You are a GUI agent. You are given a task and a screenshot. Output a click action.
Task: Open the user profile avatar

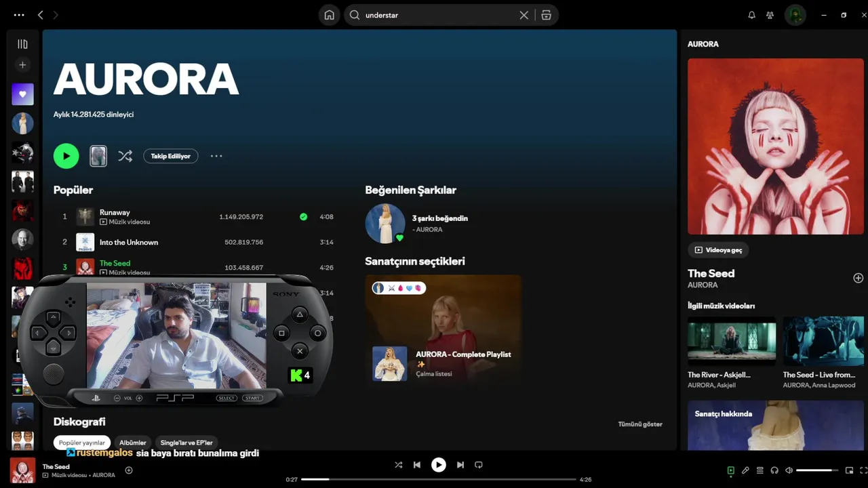click(795, 15)
